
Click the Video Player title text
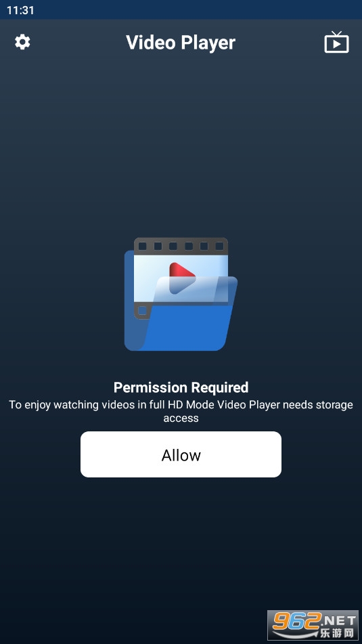(181, 42)
